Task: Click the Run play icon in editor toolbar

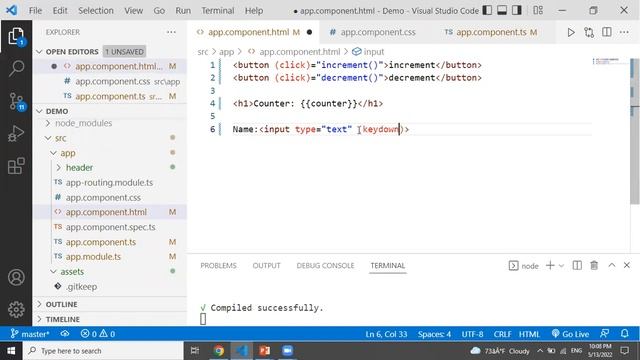Action: tap(571, 32)
